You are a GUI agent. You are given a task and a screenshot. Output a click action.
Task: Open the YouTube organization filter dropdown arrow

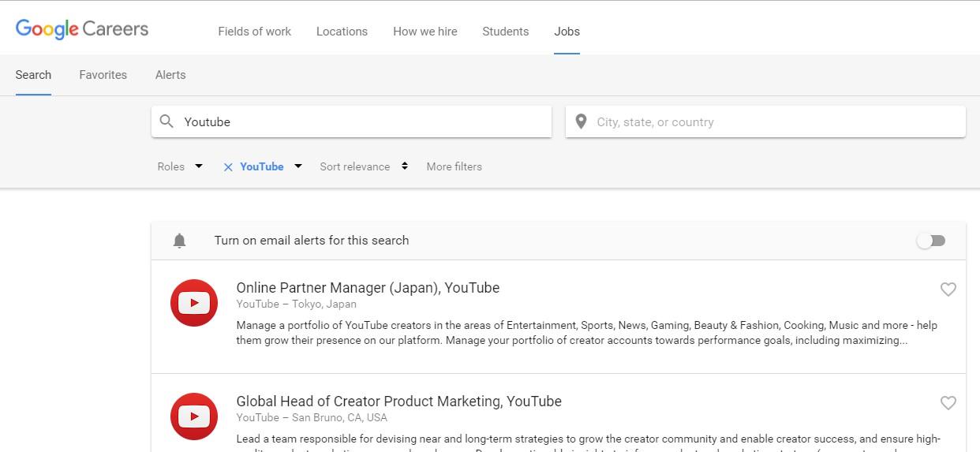point(298,166)
